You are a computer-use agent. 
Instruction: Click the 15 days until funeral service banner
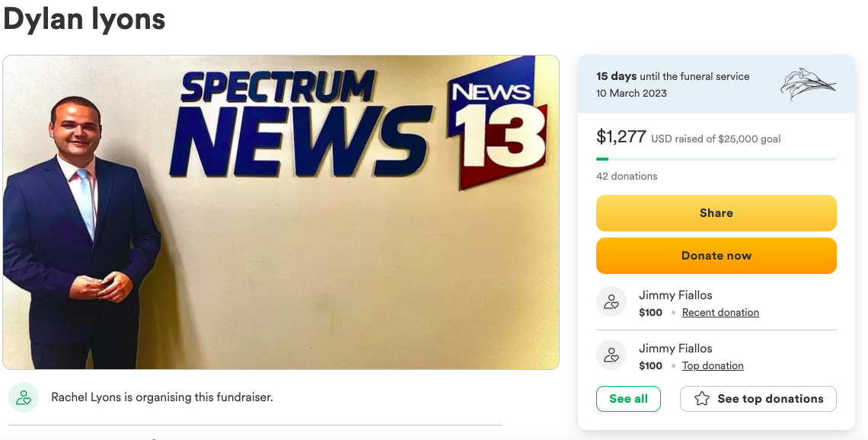[716, 84]
